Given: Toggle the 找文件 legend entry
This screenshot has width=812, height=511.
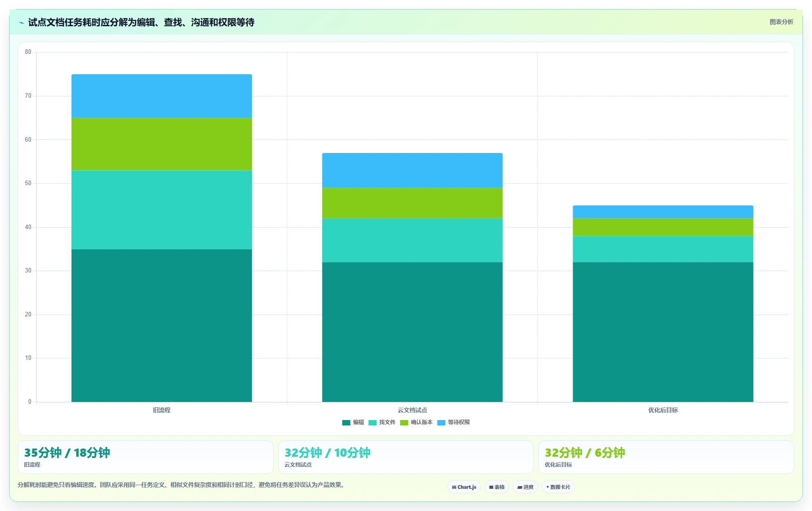Looking at the screenshot, I should 382,422.
